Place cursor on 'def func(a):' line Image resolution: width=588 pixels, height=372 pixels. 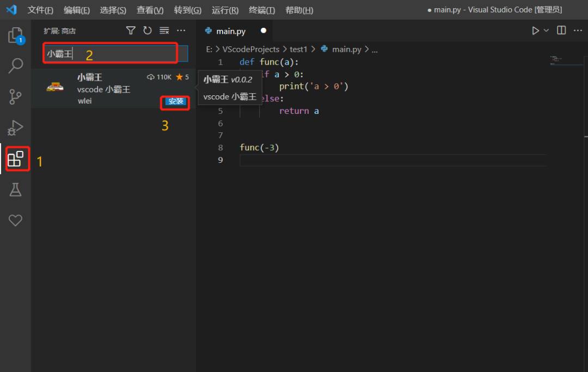pyautogui.click(x=269, y=62)
